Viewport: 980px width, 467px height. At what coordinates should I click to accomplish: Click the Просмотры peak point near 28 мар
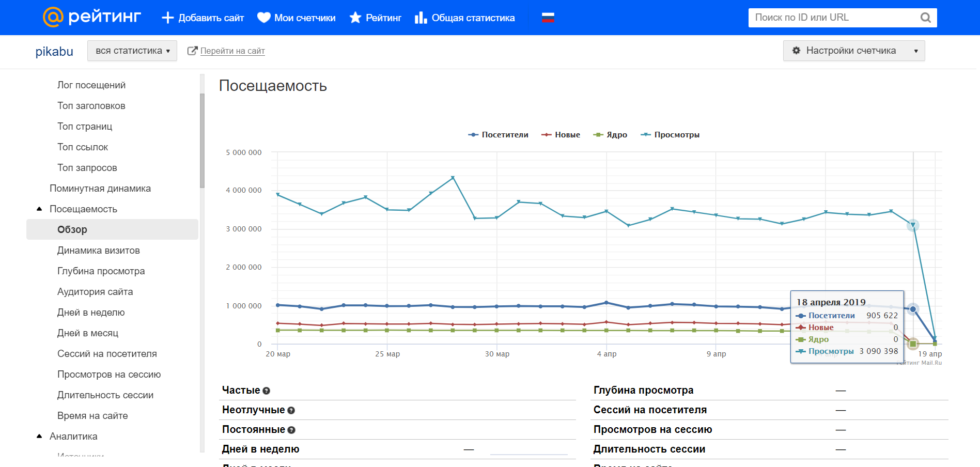453,178
